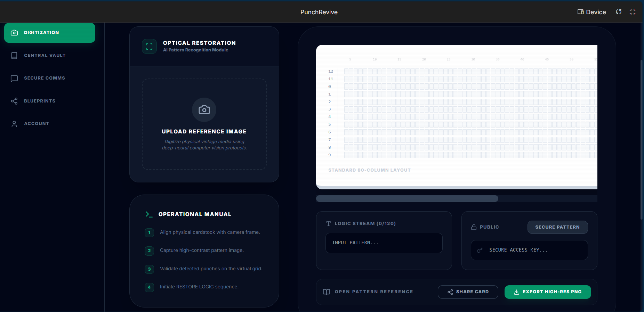This screenshot has height=312, width=644.
Task: Click the Operational Manual terminal icon
Action: tap(149, 214)
